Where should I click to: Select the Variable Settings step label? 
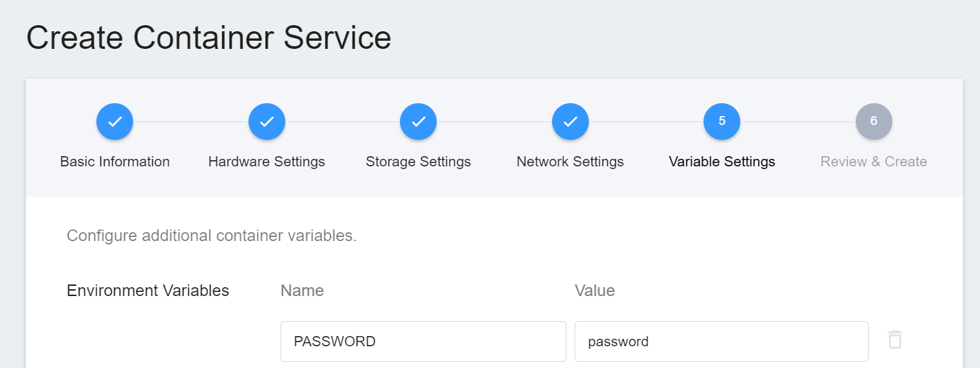pyautogui.click(x=722, y=162)
